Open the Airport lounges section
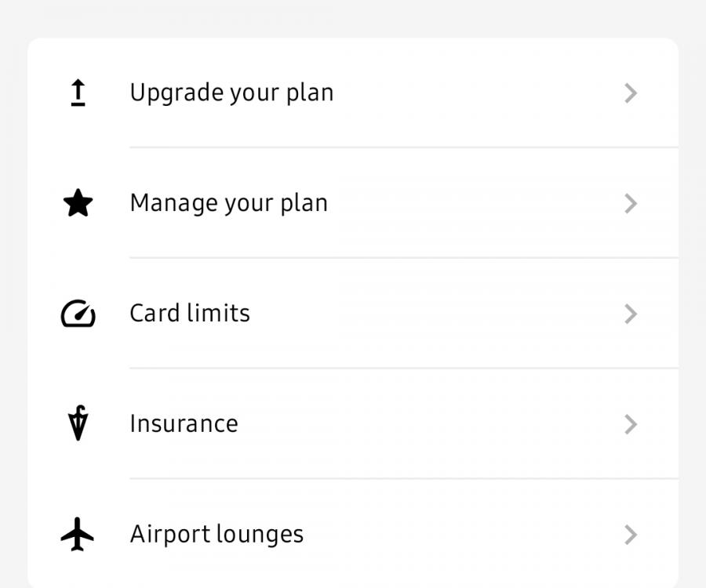The image size is (706, 588). (x=217, y=534)
